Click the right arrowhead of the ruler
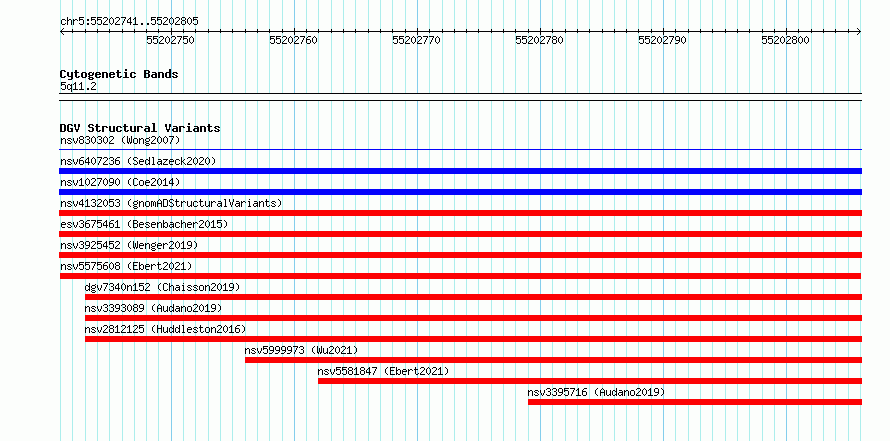890x441 pixels. [859, 32]
